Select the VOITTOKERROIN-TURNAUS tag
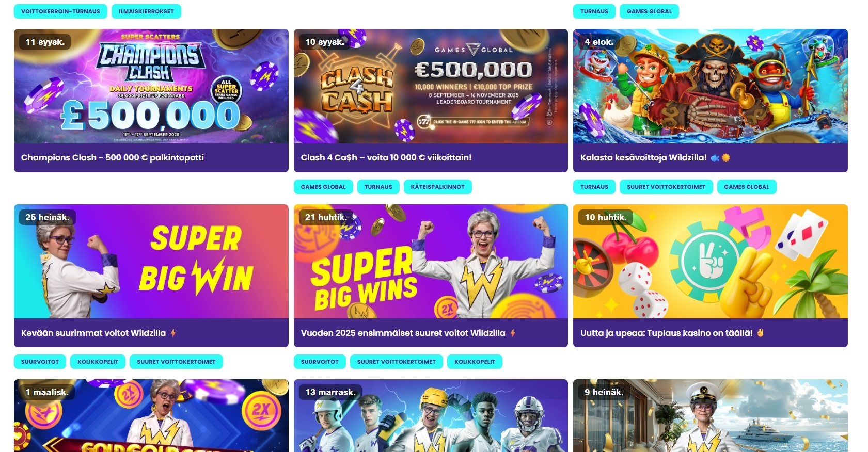This screenshot has width=868, height=452. tap(60, 11)
